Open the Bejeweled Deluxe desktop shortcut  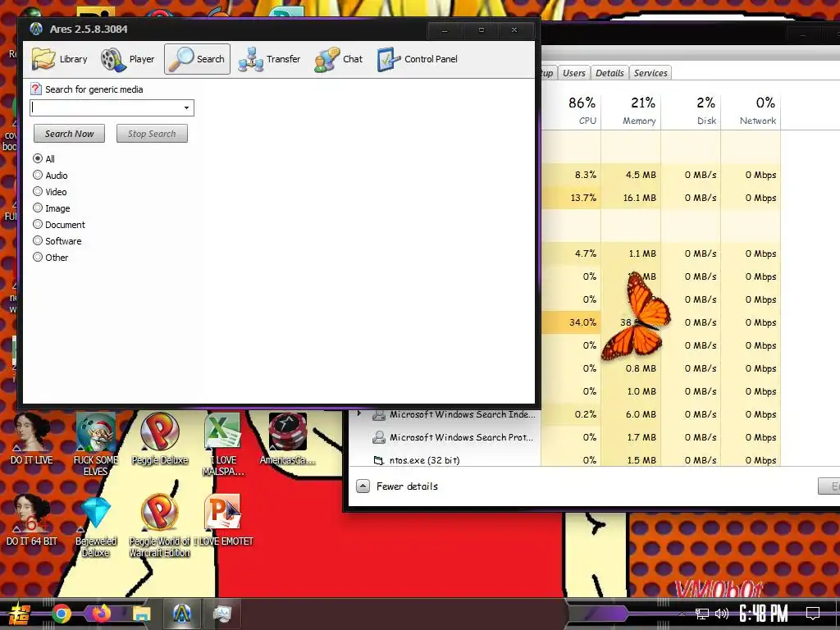coord(96,526)
